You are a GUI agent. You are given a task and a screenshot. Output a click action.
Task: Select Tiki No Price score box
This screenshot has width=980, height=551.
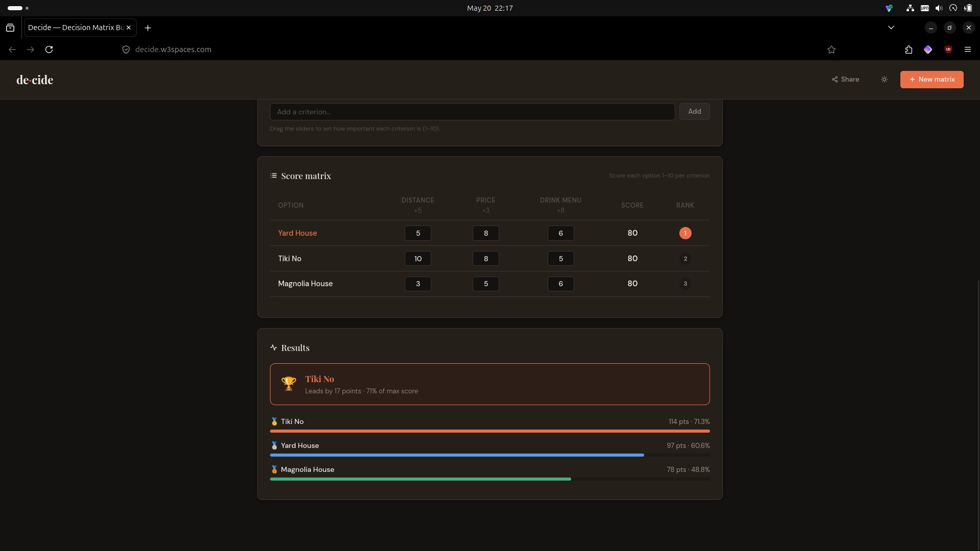(485, 259)
